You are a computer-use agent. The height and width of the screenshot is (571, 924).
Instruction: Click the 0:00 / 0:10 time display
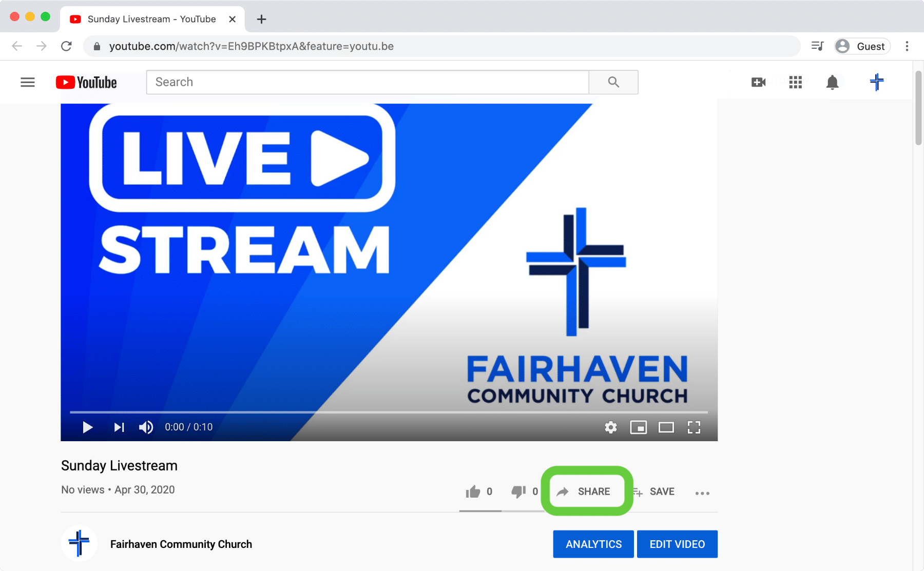(x=188, y=427)
